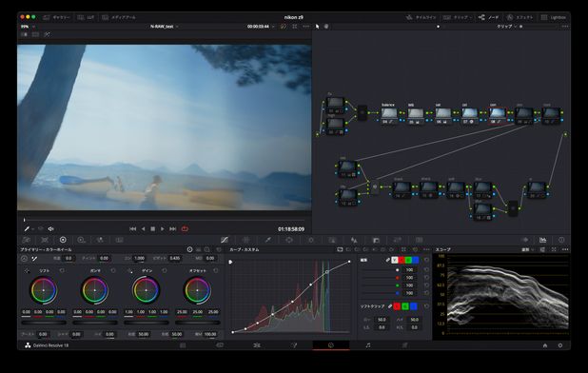This screenshot has width=588, height=373.
Task: Toggle bypass color grades in viewer
Action: (x=284, y=27)
